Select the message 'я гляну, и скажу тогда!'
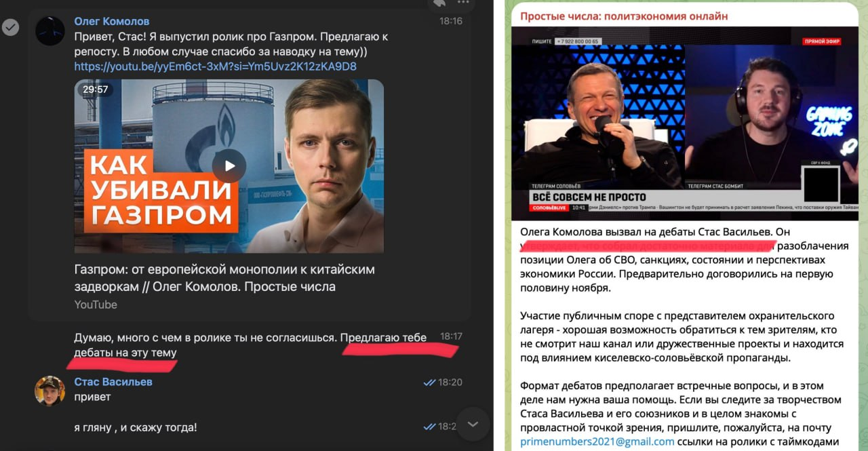Image resolution: width=868 pixels, height=451 pixels. click(136, 427)
